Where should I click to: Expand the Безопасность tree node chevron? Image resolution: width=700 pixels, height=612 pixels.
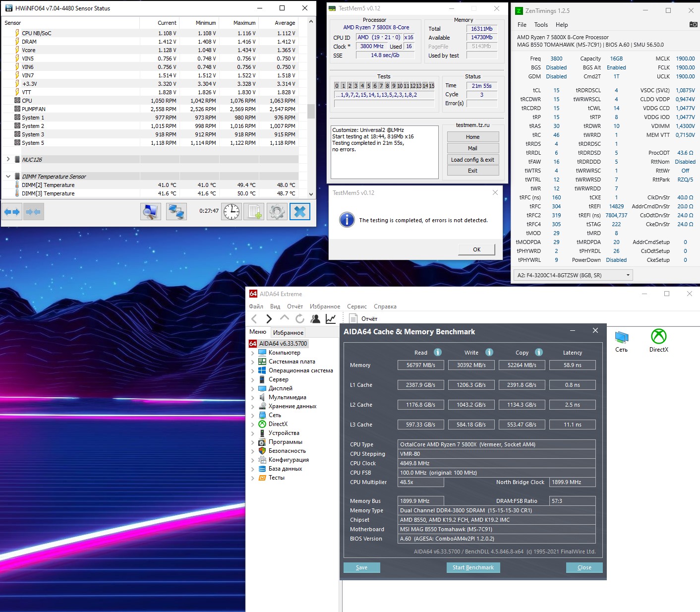(x=253, y=451)
